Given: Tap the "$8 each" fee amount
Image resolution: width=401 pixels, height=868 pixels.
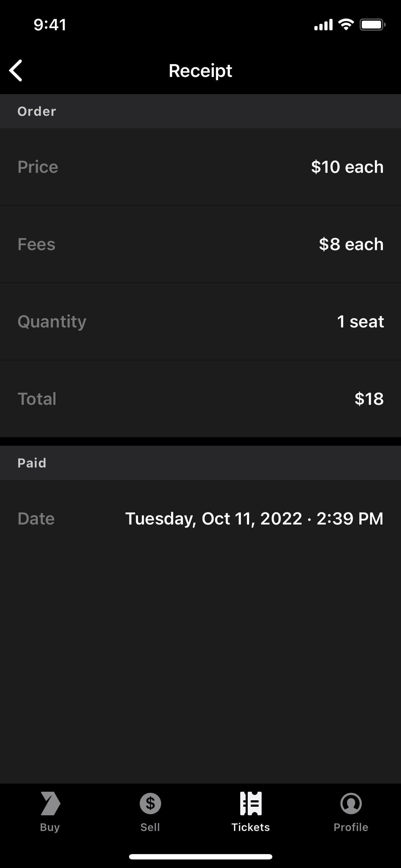Looking at the screenshot, I should (x=351, y=244).
